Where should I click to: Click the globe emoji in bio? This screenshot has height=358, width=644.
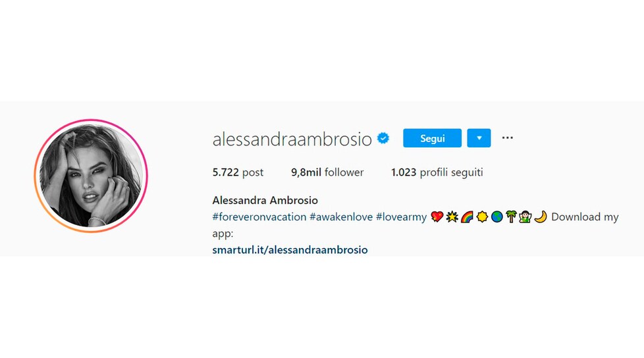tap(497, 217)
